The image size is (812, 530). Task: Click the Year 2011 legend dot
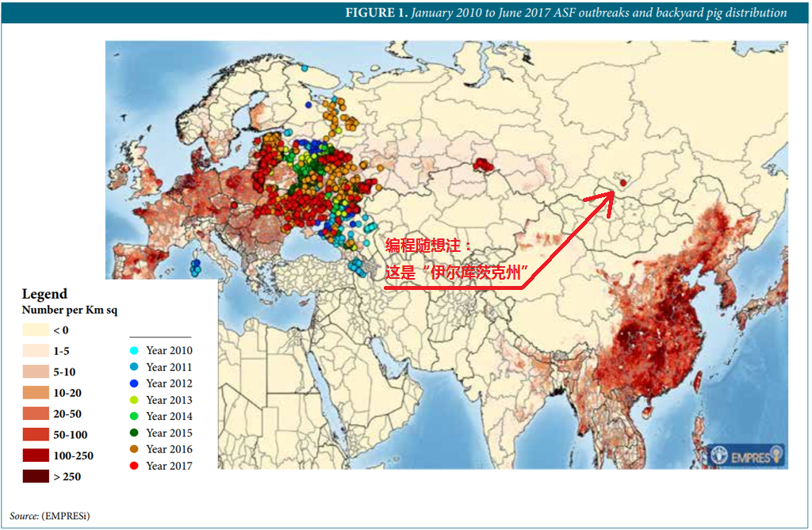(134, 367)
